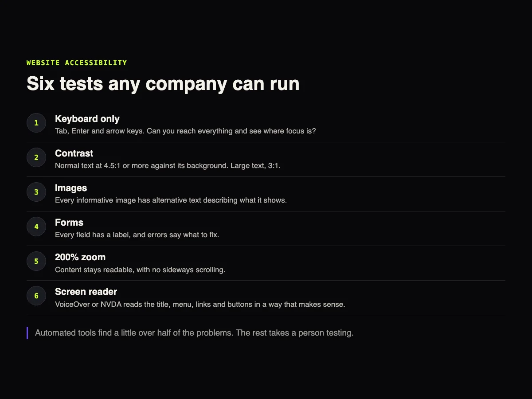532x399 pixels.
Task: Click the text 'Every informative image has alternative text'
Action: click(x=171, y=200)
